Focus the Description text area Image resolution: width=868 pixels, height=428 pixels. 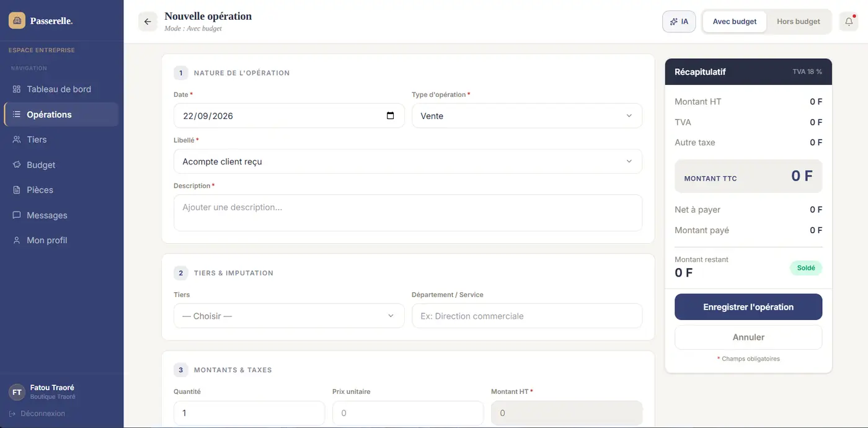(x=408, y=213)
